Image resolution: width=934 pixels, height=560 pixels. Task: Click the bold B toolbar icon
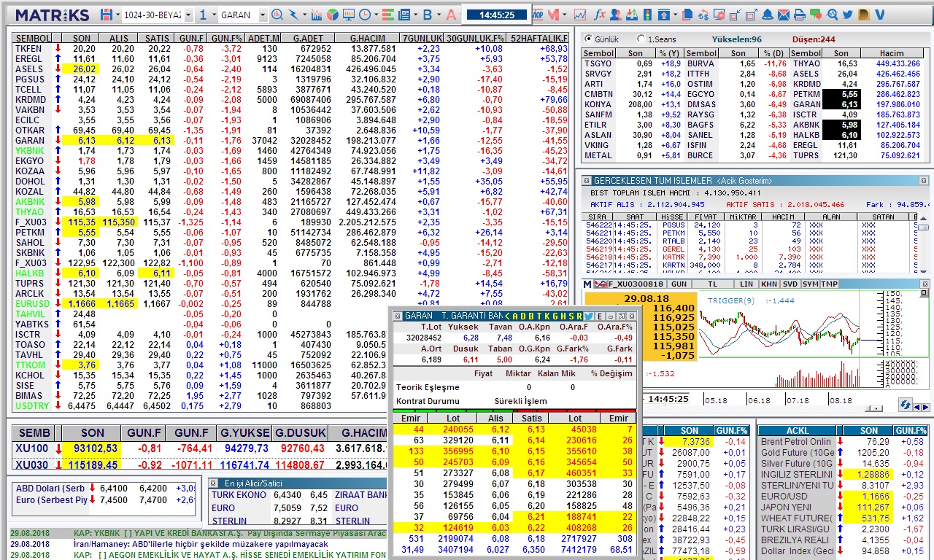[428, 15]
